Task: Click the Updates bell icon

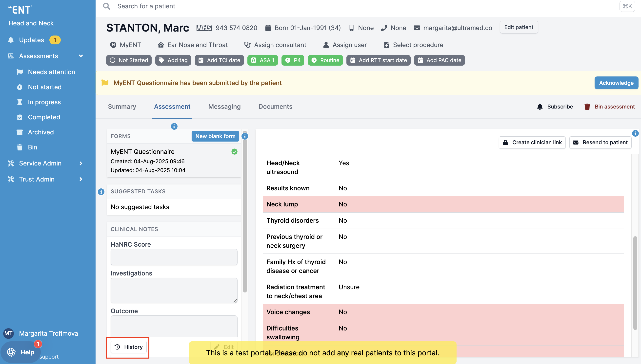Action: 11,40
